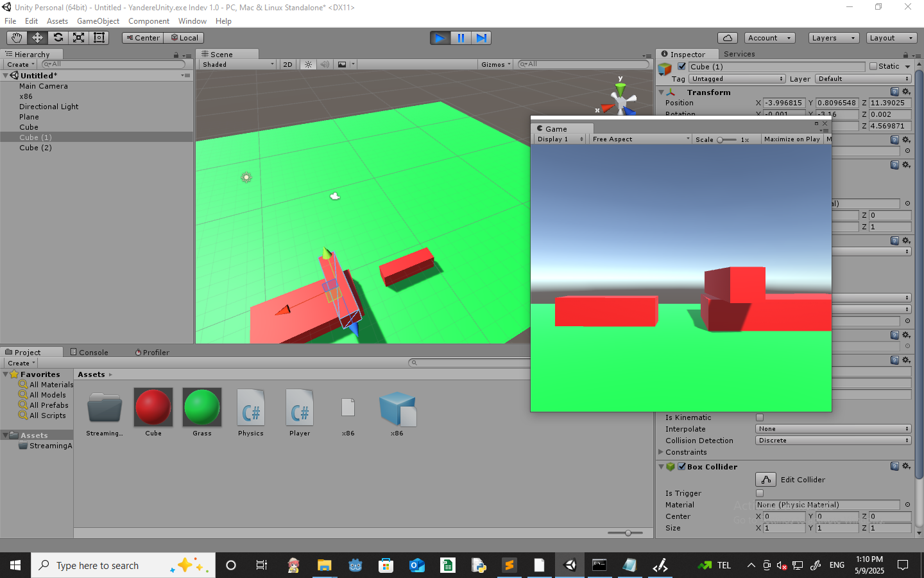Open the Interpolate None dropdown
This screenshot has width=924, height=578.
[x=834, y=429]
